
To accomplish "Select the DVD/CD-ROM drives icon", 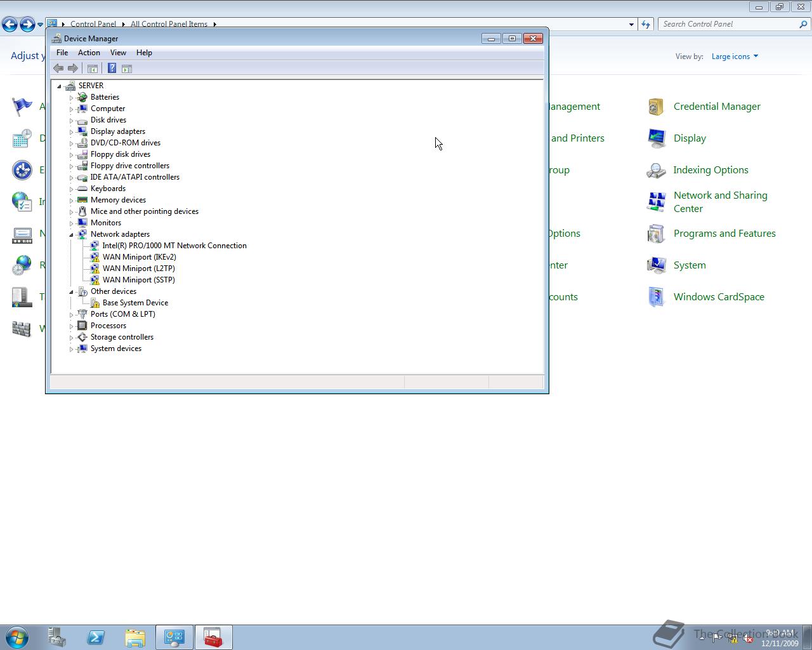I will click(x=82, y=143).
